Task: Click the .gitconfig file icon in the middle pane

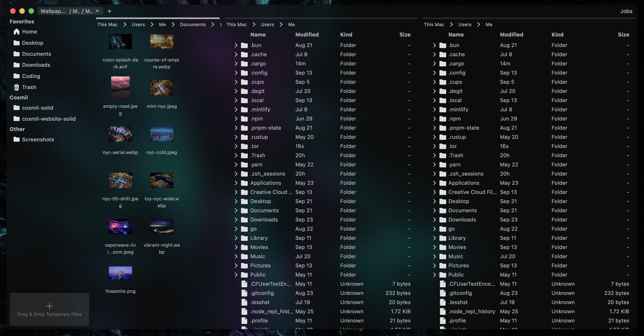Action: [244, 293]
